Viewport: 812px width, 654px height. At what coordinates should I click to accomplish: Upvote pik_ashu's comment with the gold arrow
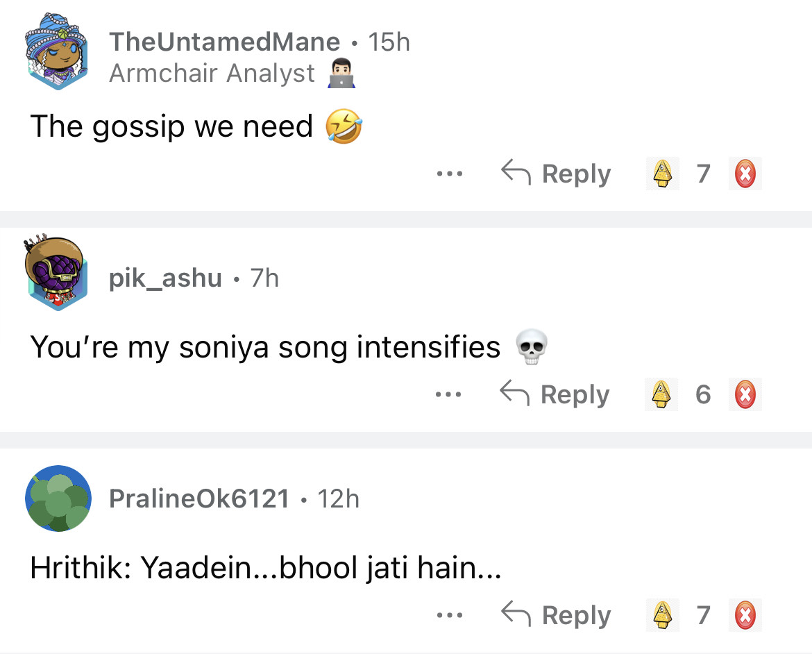pos(663,394)
